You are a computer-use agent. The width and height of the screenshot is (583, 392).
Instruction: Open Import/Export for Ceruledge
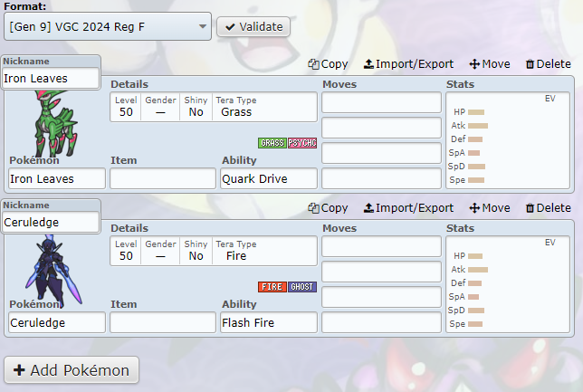click(408, 208)
